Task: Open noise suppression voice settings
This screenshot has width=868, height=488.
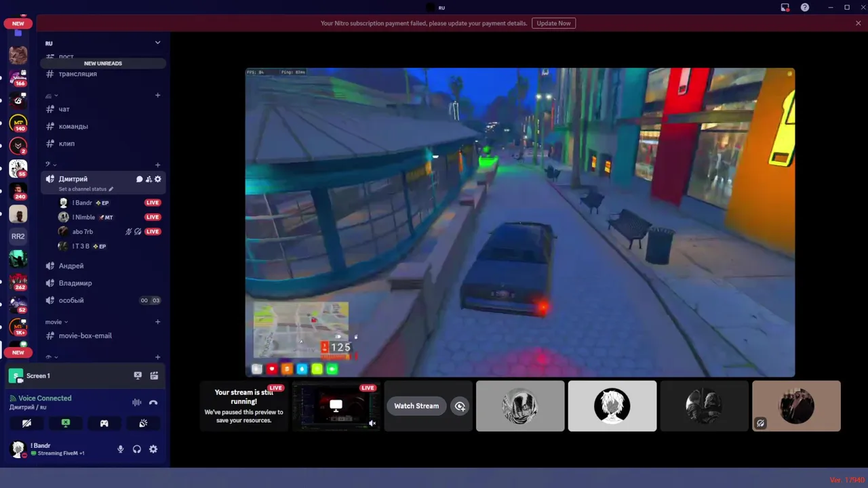Action: [136, 403]
